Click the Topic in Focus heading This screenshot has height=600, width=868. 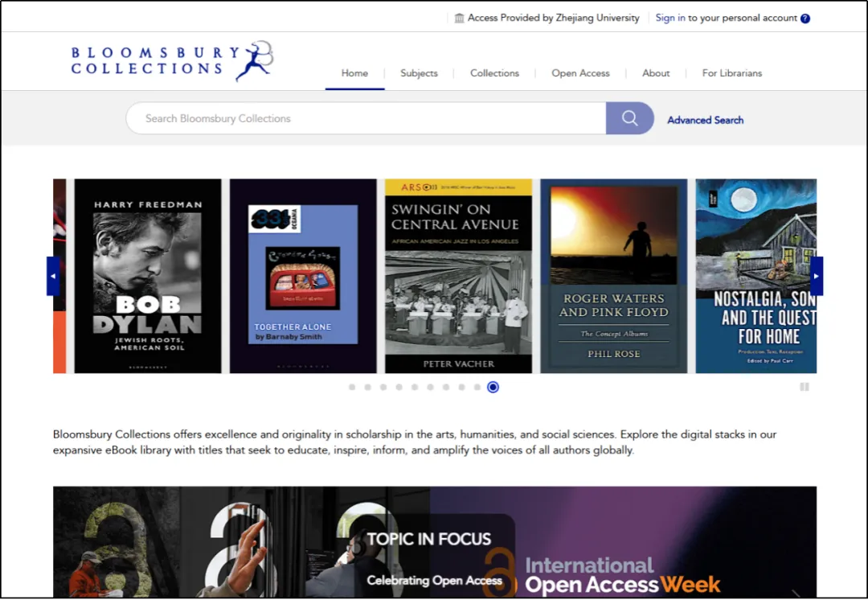[x=428, y=539]
